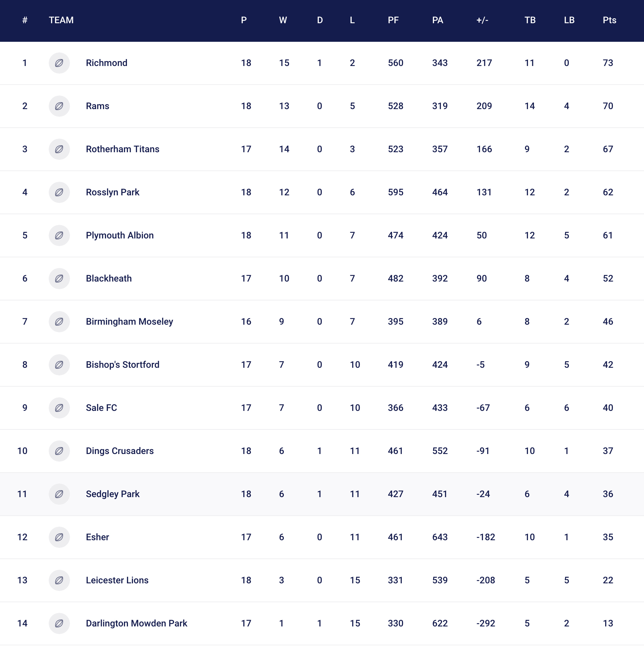Click the Plymouth Albion rugby ball icon
Viewport: 644px width, 648px height.
click(59, 235)
